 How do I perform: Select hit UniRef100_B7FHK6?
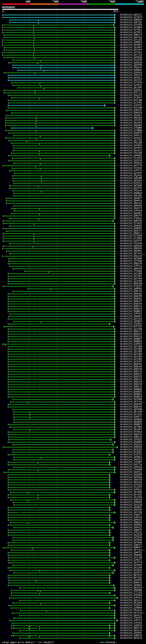click(x=131, y=595)
